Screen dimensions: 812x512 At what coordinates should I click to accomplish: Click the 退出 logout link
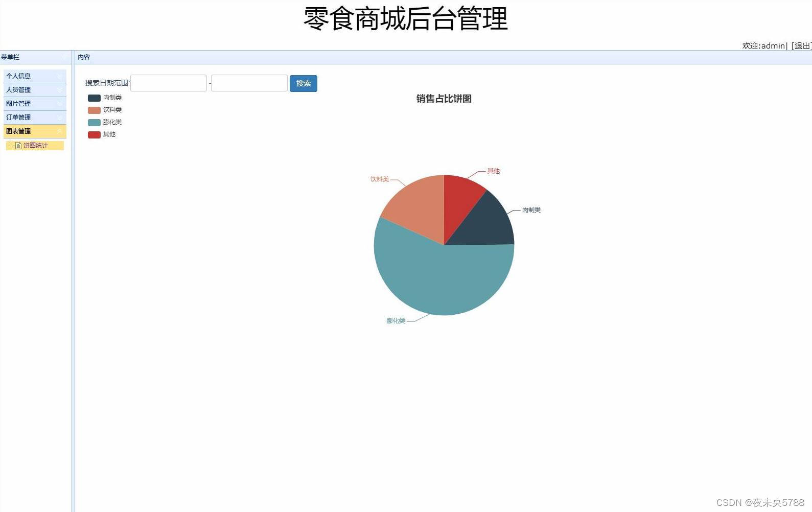[x=801, y=45]
